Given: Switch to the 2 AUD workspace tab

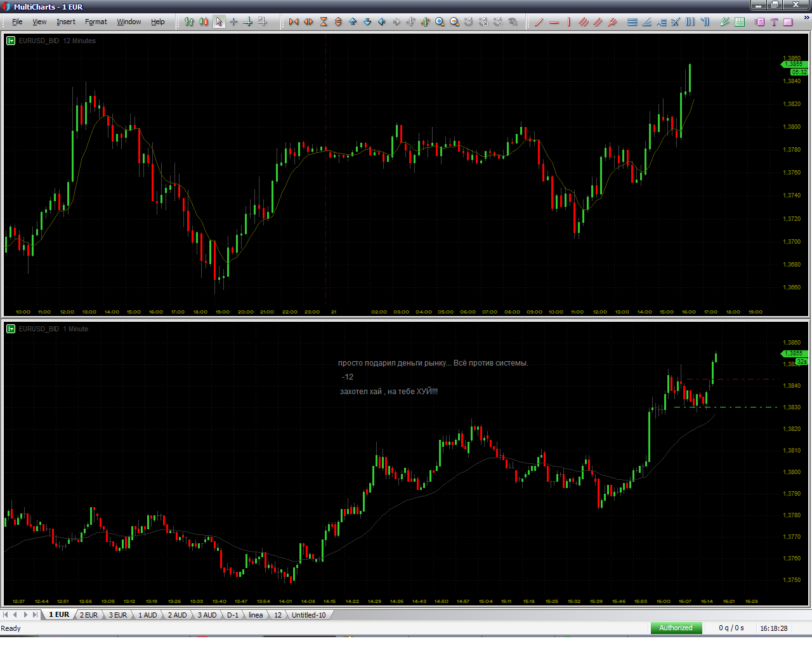Looking at the screenshot, I should point(178,615).
